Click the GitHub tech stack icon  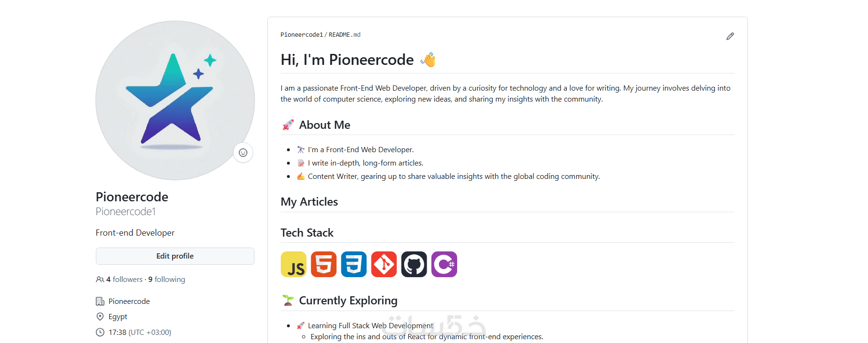tap(414, 264)
